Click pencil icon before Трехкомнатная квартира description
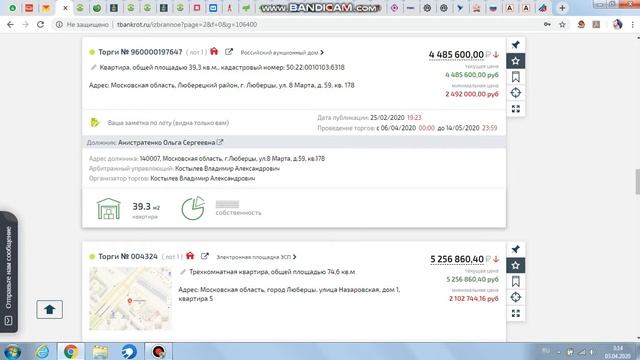Screen dimensions: 640x360 (183, 272)
